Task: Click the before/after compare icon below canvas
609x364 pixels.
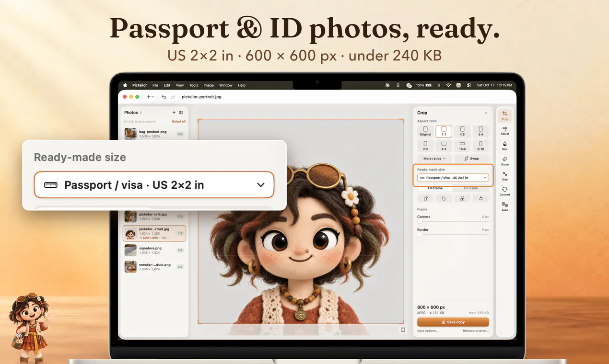Action: click(x=403, y=330)
